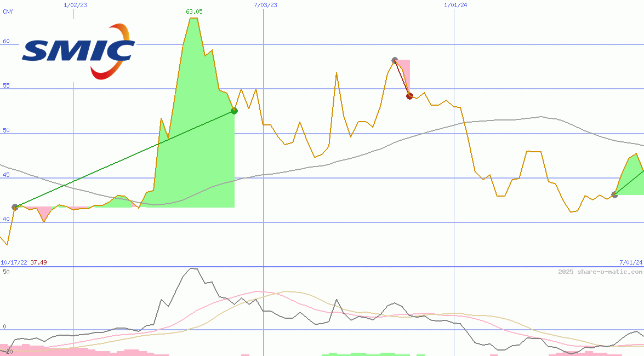Click the gray entry marker at losing trade start
Viewport: 644px width, 356px height.
coord(395,60)
